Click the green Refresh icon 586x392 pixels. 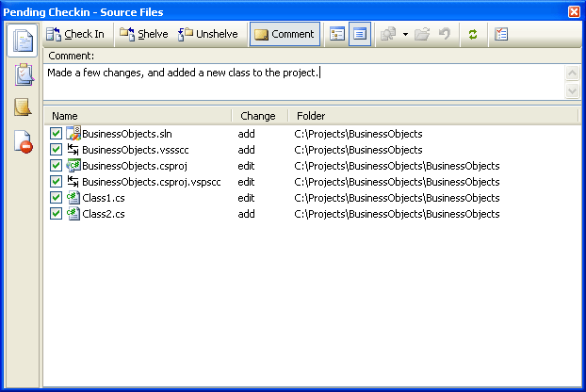(473, 35)
